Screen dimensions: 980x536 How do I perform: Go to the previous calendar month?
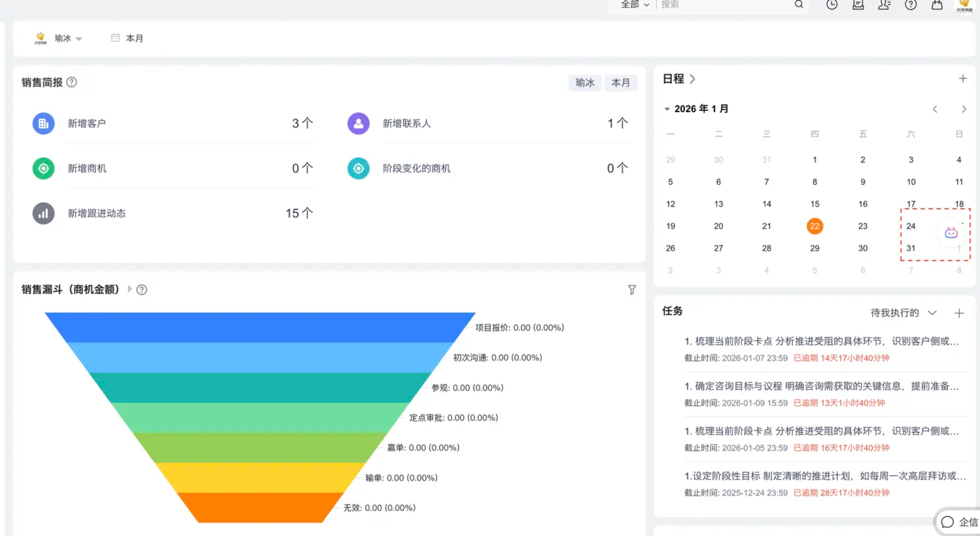point(935,109)
